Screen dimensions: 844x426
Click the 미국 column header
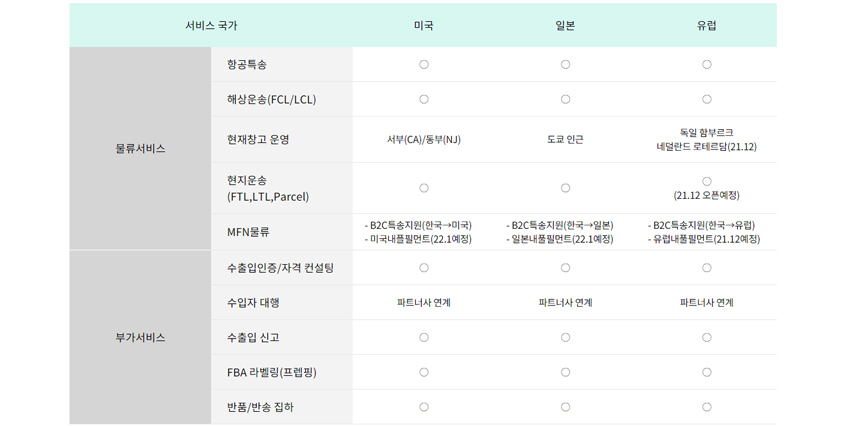pos(424,25)
